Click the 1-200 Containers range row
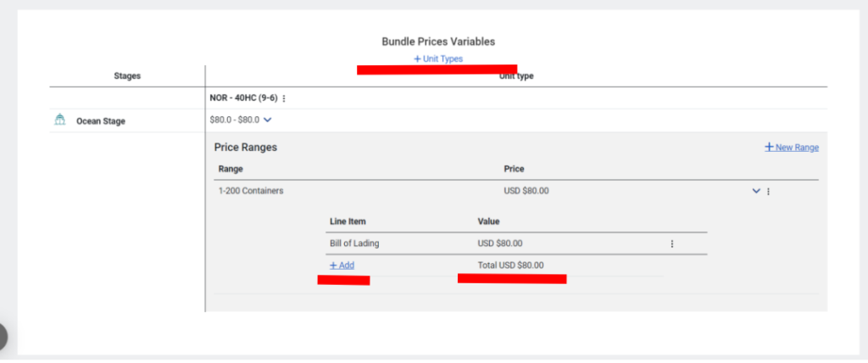 coord(516,191)
